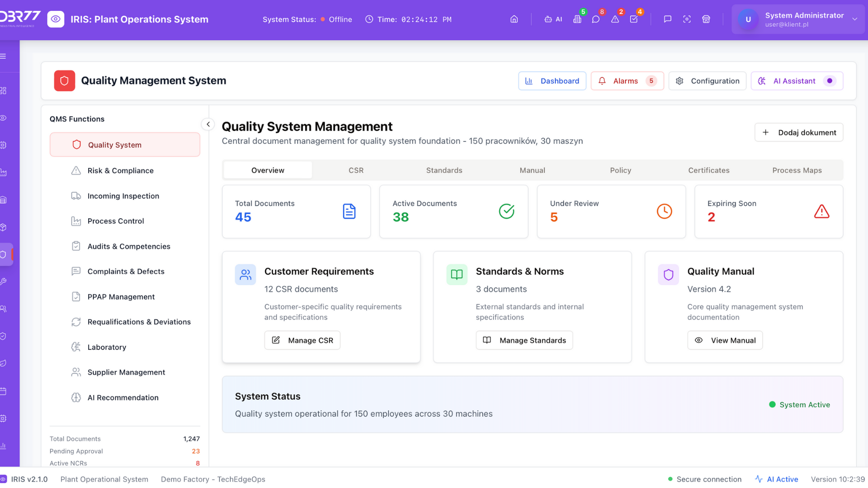Select Risk & Compliance function
The width and height of the screenshot is (868, 488).
120,170
